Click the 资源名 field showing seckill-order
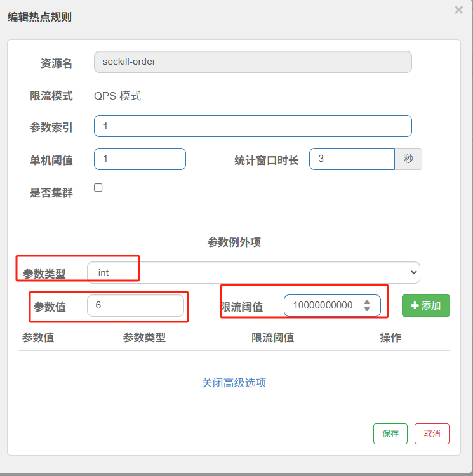The image size is (473, 476). (x=253, y=62)
